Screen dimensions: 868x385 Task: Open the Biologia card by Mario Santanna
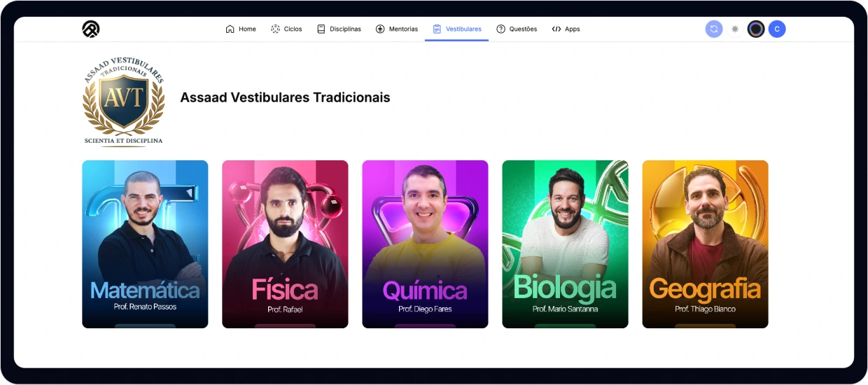[x=565, y=244]
